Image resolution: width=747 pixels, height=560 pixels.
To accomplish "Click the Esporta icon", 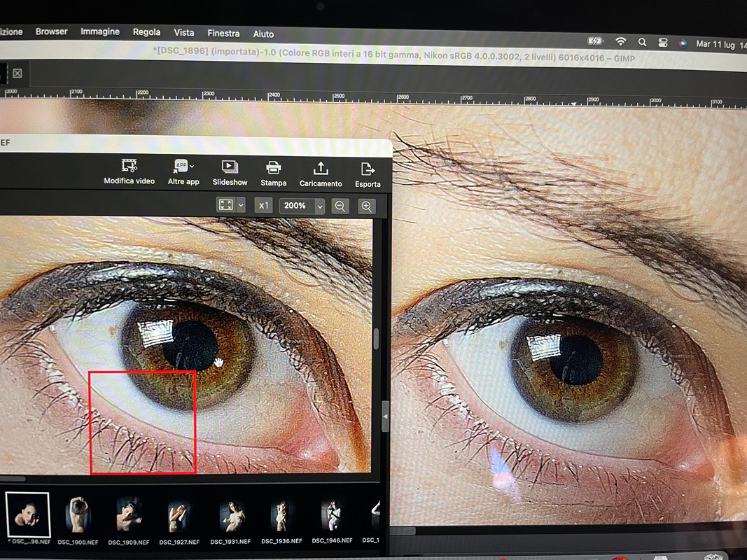I will coord(368,169).
